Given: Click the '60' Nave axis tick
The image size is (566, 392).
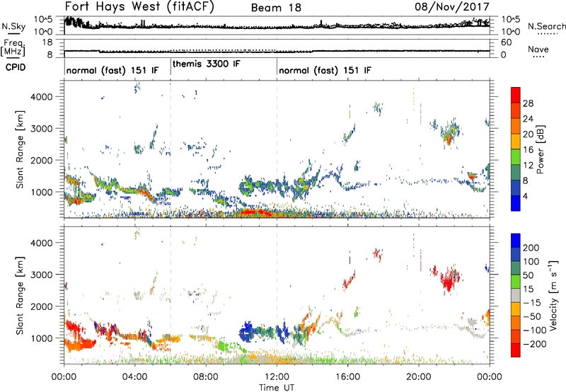Looking at the screenshot, I should [507, 42].
